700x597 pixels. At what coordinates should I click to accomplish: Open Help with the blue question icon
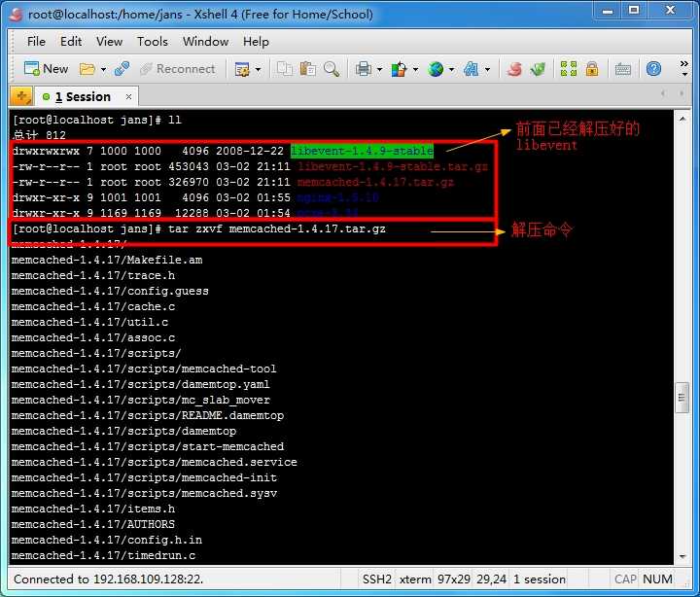(653, 69)
